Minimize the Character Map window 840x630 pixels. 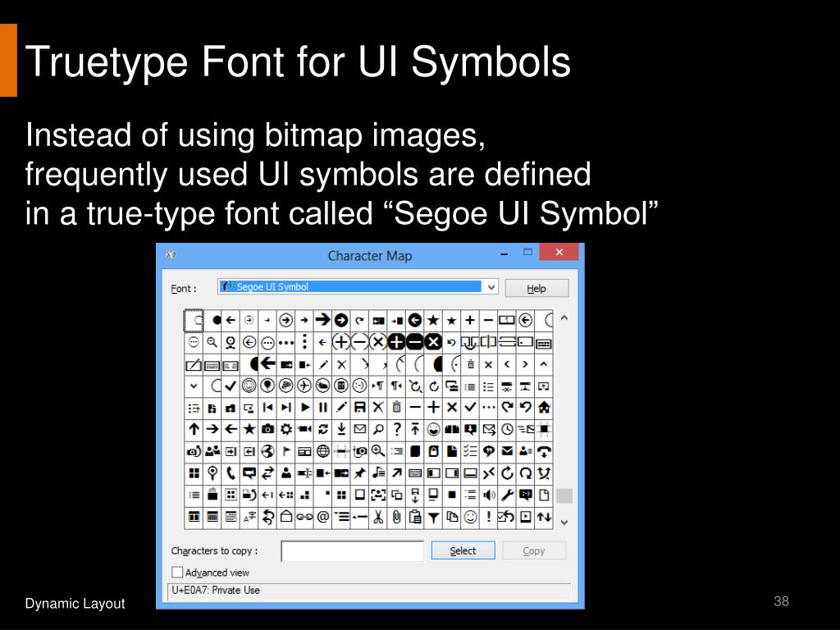point(504,253)
